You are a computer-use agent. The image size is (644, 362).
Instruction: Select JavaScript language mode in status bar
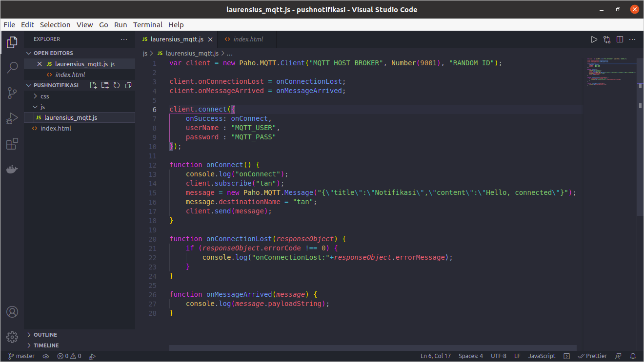coord(542,356)
